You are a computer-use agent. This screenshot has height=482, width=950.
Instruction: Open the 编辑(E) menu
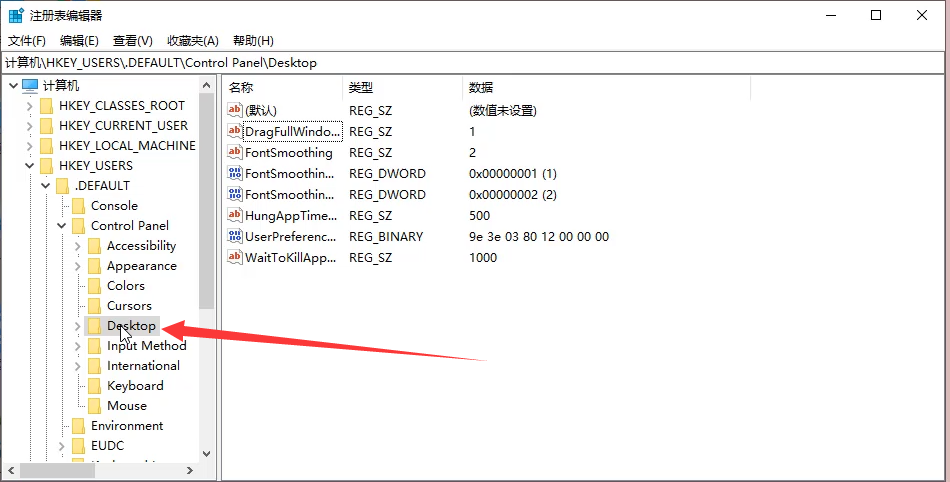point(79,41)
